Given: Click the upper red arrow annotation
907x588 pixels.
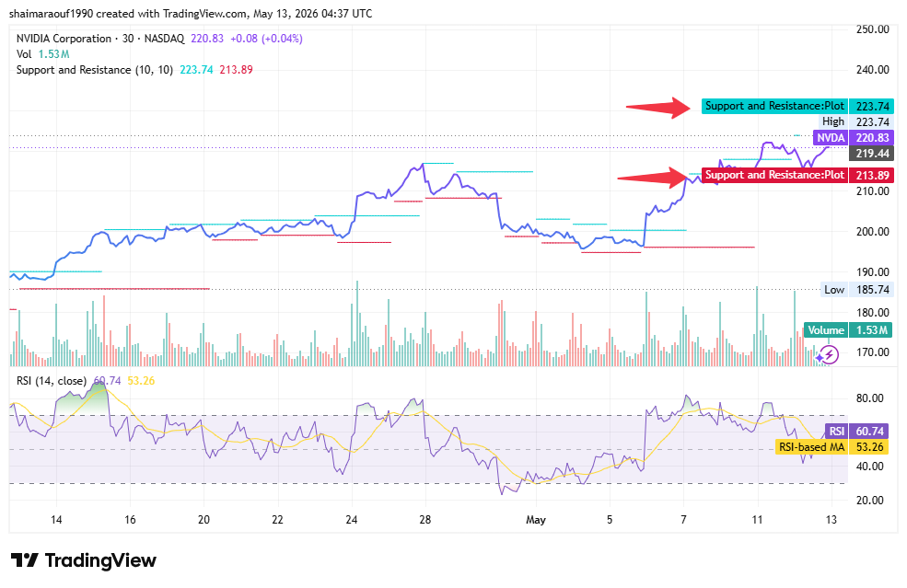Looking at the screenshot, I should 658,107.
